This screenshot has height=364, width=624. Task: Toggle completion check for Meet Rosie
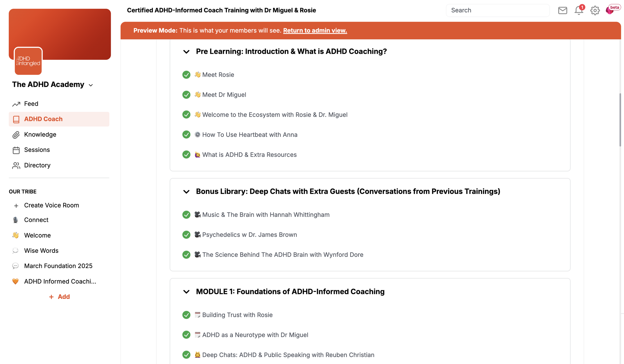(x=186, y=75)
